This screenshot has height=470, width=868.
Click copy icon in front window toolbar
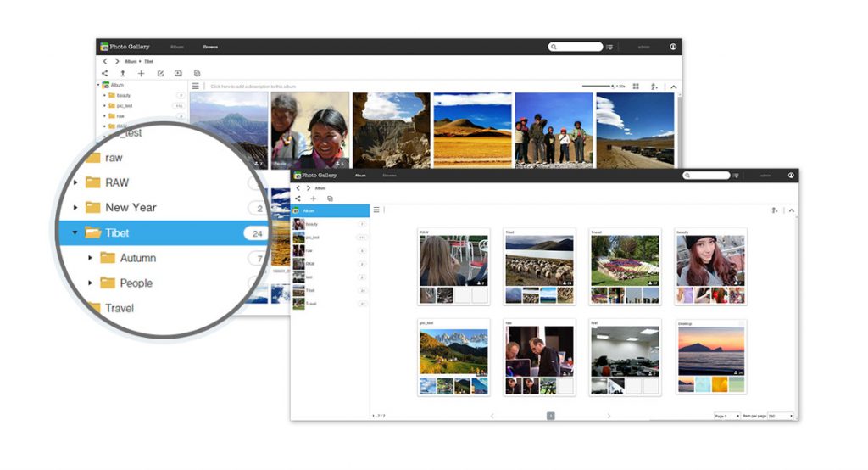point(330,199)
